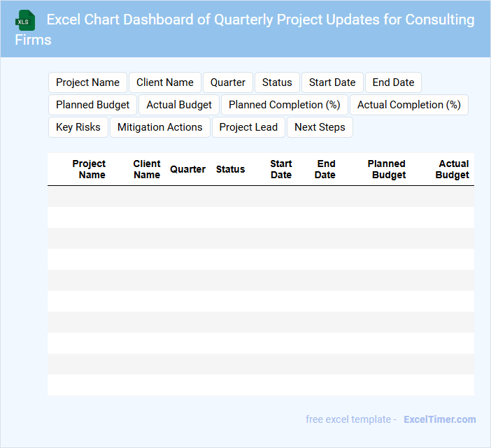The height and width of the screenshot is (448, 491).
Task: Open the ExcelTimer.com link
Action: pos(439,419)
